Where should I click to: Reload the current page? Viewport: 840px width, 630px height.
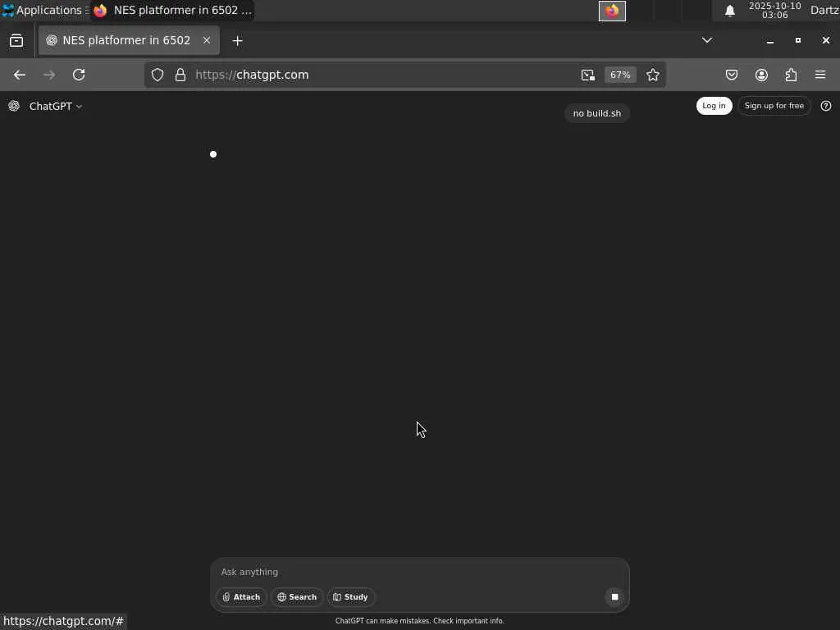point(79,75)
